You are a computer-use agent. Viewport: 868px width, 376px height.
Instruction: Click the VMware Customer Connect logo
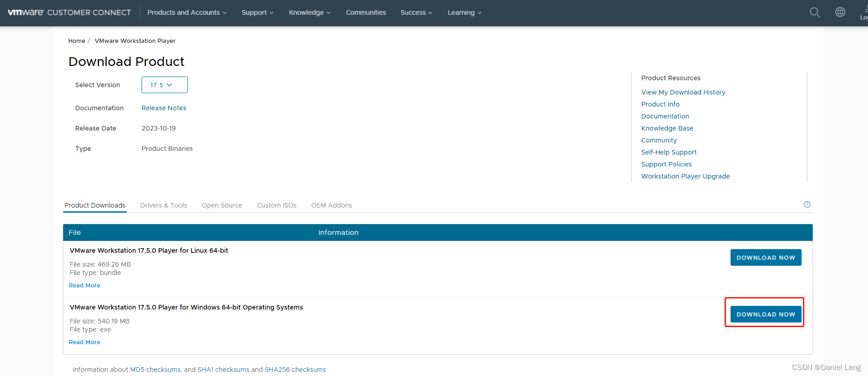(x=69, y=12)
